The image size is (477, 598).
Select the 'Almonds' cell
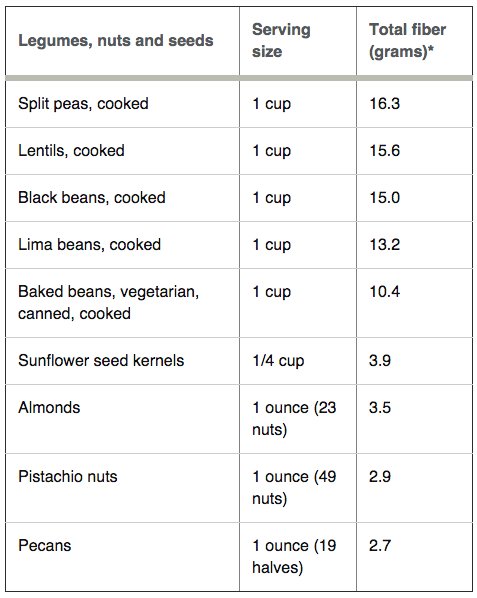click(49, 408)
